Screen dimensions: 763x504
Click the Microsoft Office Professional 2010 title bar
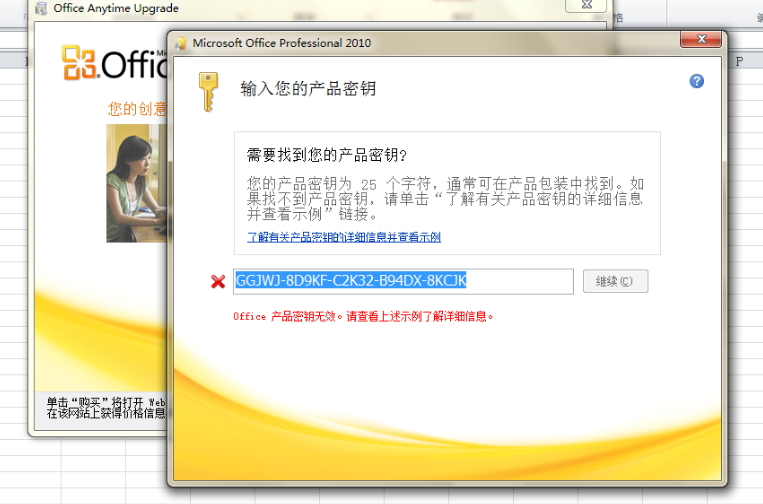400,43
